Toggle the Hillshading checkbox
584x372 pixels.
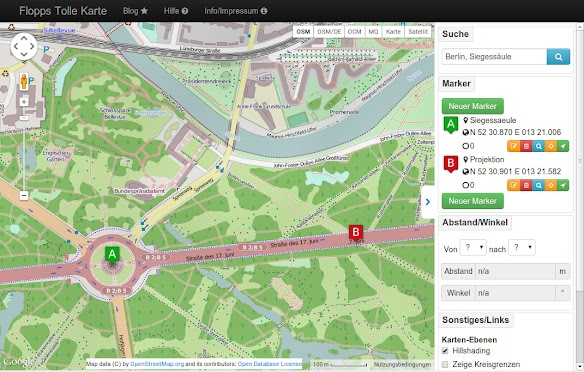445,350
